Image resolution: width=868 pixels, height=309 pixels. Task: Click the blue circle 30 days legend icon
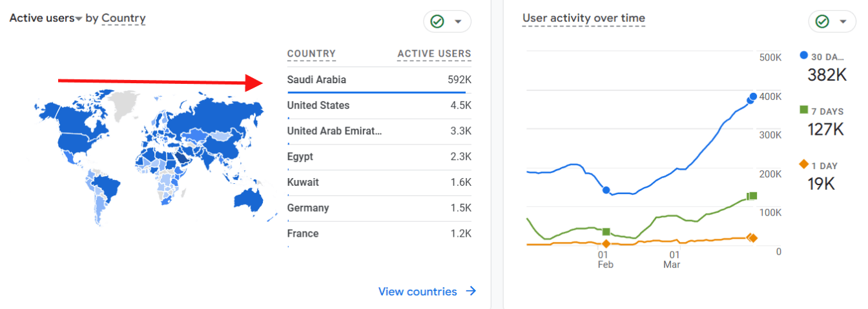pos(803,55)
